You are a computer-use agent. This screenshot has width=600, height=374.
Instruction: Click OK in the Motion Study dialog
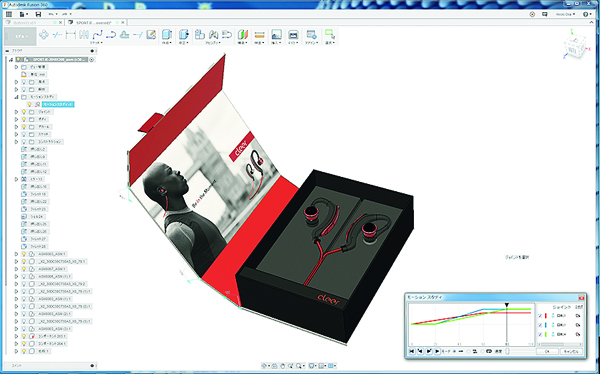pos(547,351)
